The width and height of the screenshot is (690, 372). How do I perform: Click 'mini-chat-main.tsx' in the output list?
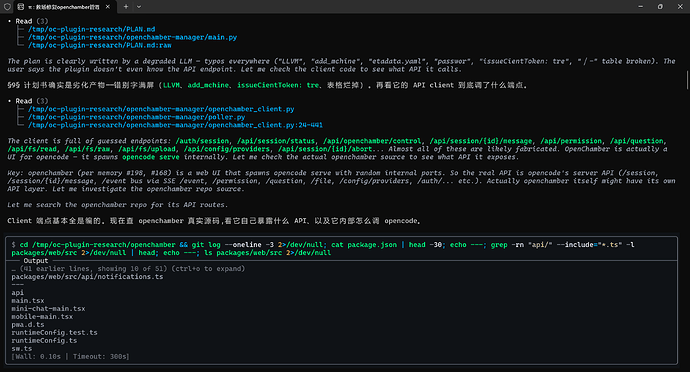pyautogui.click(x=48, y=309)
